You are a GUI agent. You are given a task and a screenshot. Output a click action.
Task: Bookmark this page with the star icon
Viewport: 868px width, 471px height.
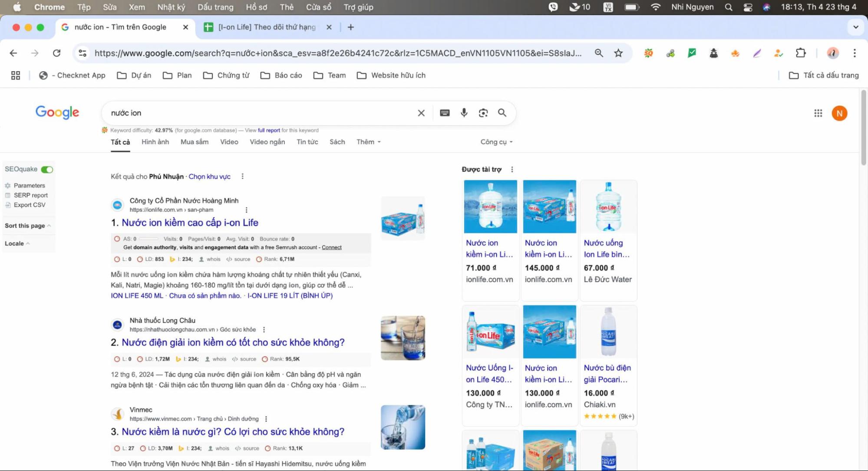coord(618,53)
